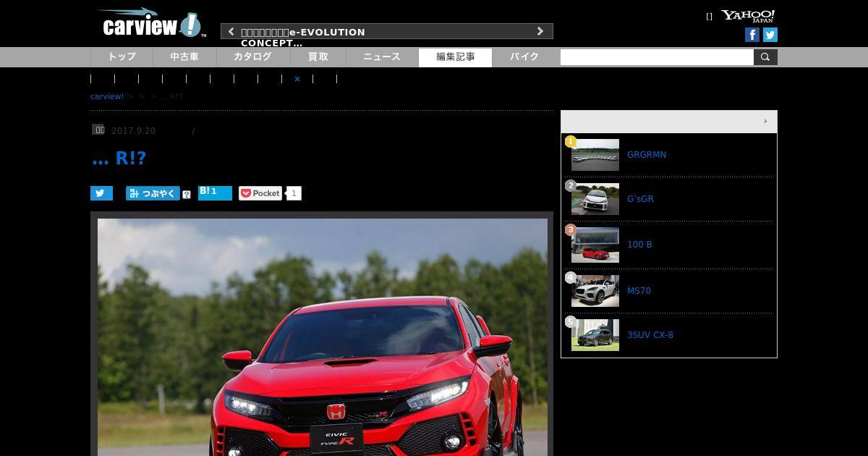
Task: Open ranking 3 red car thumbnail
Action: [595, 245]
